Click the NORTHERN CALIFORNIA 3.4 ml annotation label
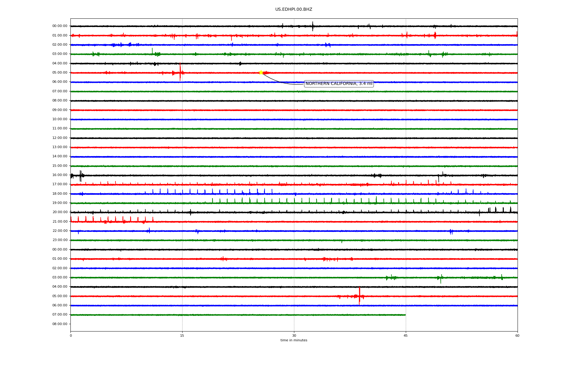This screenshot has width=588, height=368. (x=339, y=84)
